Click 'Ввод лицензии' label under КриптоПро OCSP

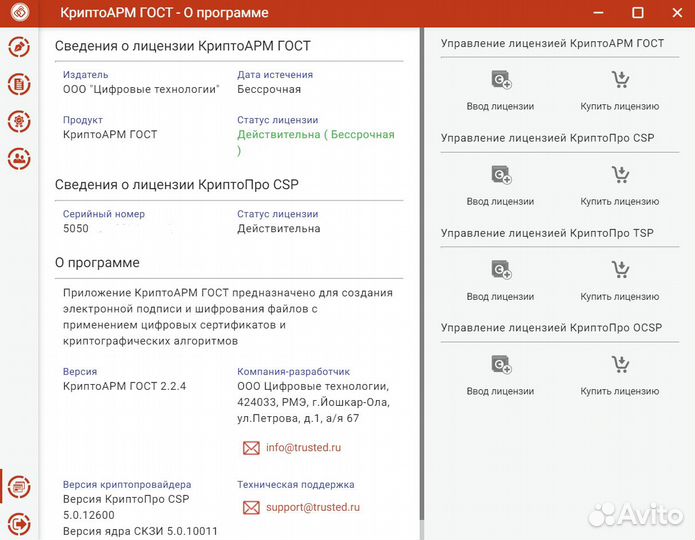click(500, 391)
